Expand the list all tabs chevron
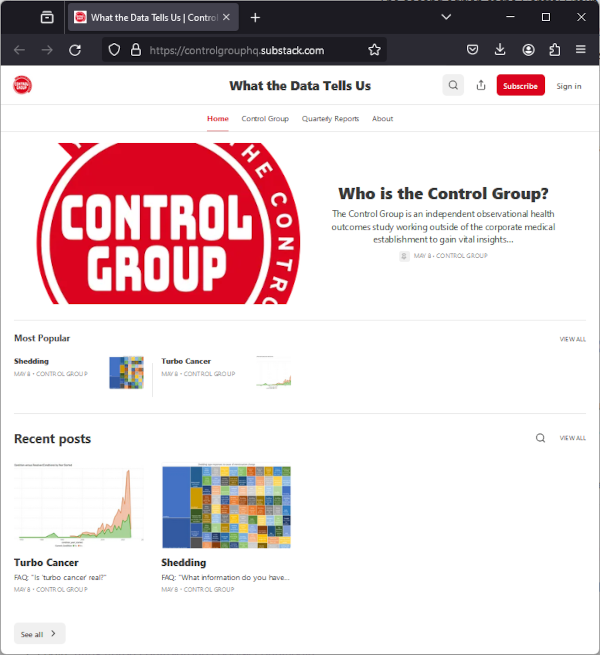 (446, 17)
